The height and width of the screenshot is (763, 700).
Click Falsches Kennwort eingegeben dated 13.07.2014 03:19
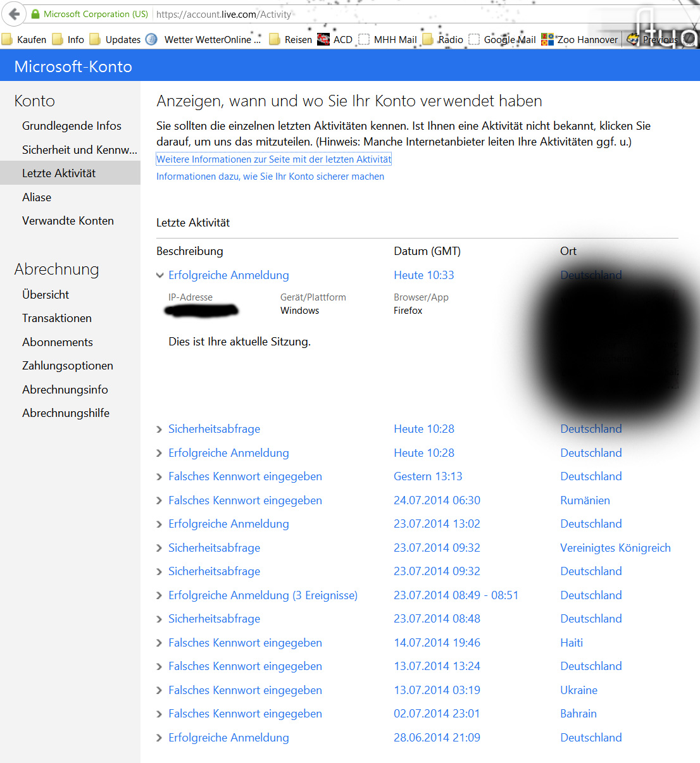[x=245, y=690]
